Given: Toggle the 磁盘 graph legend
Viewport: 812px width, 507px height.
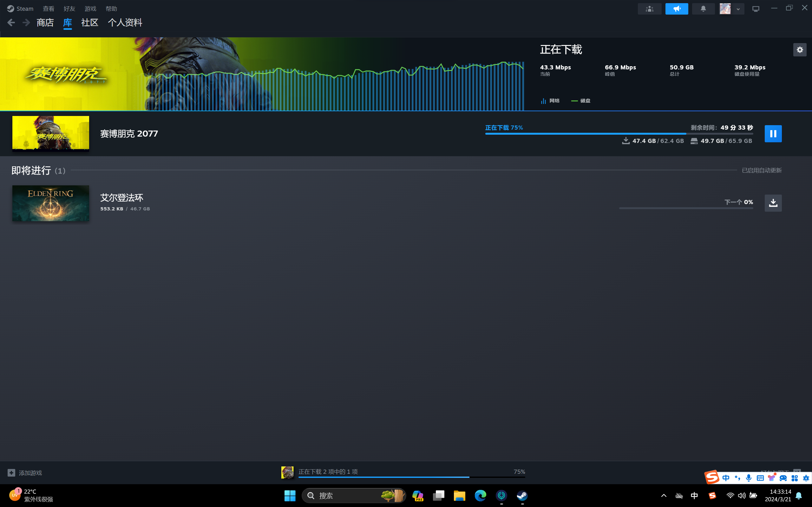Looking at the screenshot, I should click(581, 100).
